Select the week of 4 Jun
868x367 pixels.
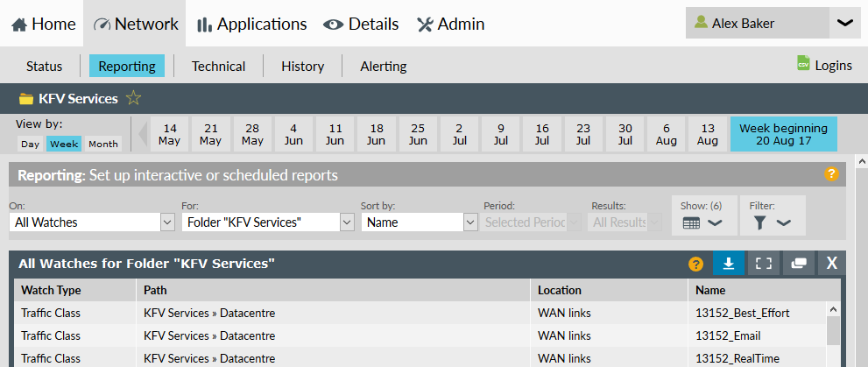tap(293, 134)
